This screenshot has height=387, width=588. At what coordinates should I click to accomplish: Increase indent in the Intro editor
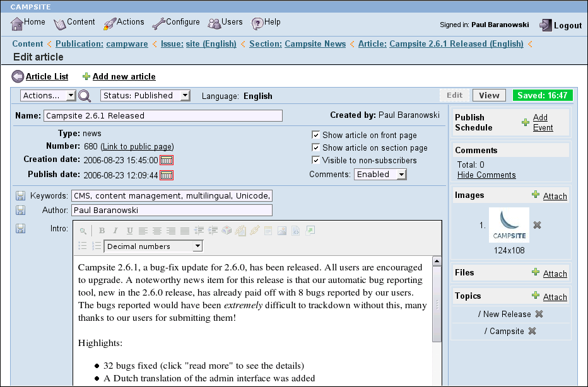coord(213,231)
